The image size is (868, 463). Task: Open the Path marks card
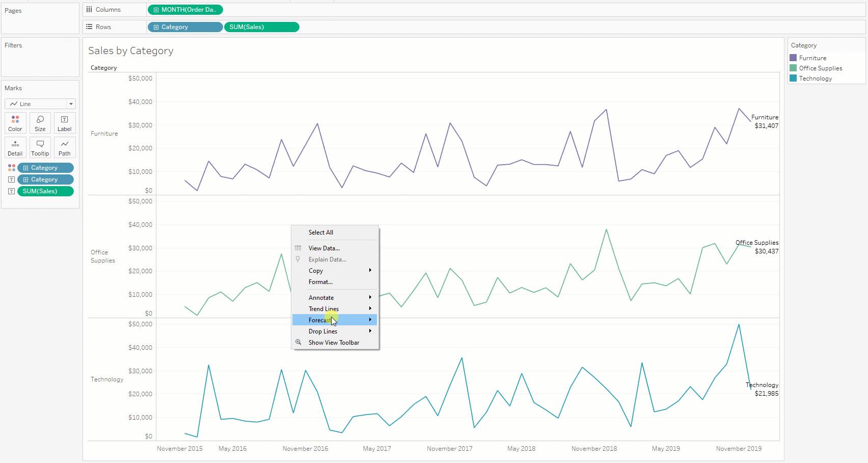[x=65, y=147]
